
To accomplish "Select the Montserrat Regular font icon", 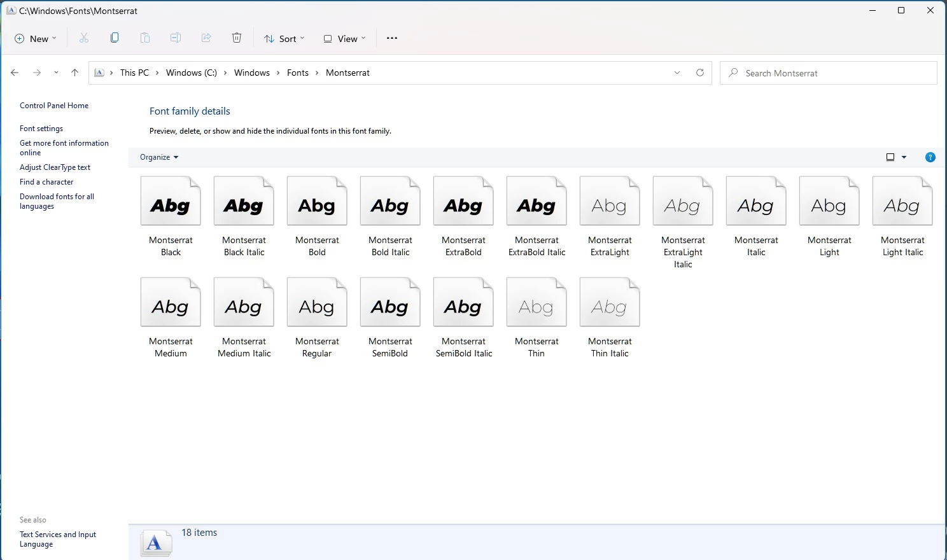I will 317,302.
